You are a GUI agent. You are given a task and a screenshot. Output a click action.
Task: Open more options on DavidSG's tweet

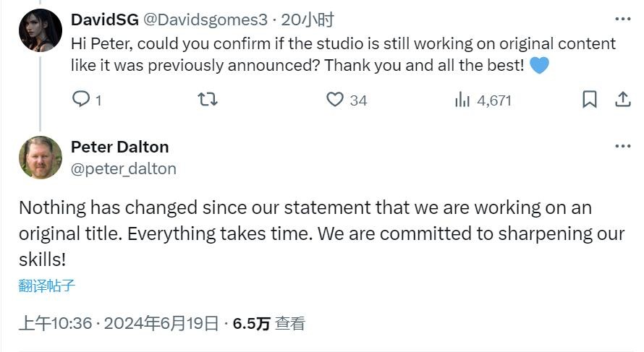click(x=622, y=19)
